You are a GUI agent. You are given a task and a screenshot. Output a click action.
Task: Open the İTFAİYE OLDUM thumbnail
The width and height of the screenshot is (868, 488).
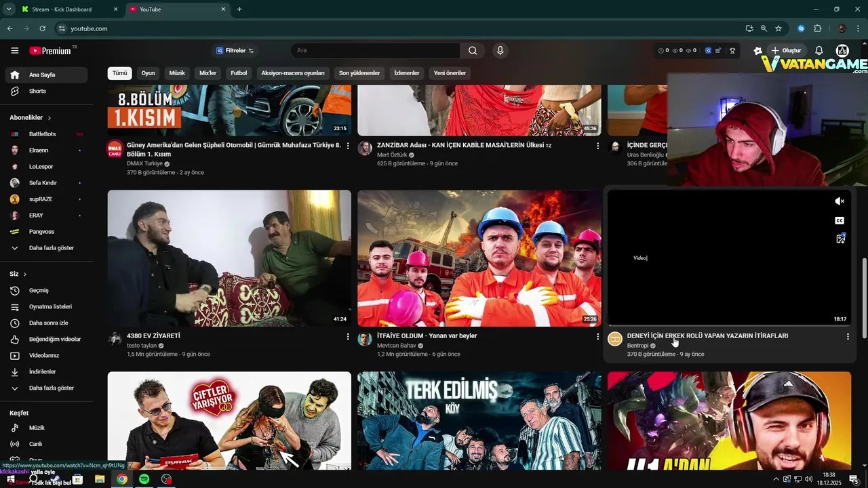point(479,258)
